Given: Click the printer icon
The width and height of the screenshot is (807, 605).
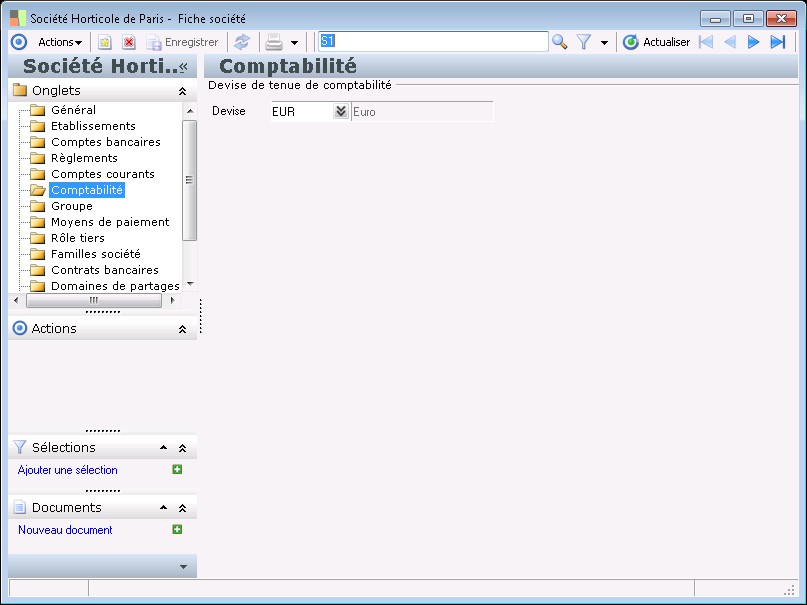Looking at the screenshot, I should 274,42.
